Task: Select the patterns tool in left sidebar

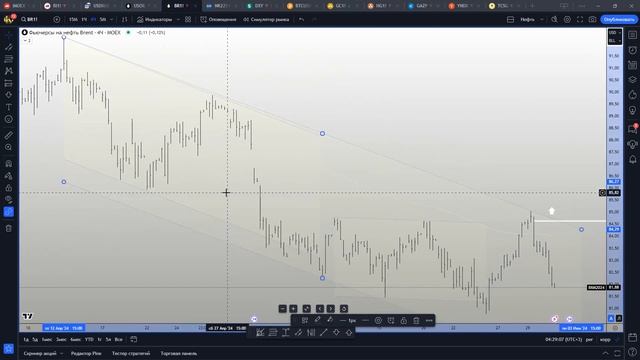Action: click(x=9, y=71)
